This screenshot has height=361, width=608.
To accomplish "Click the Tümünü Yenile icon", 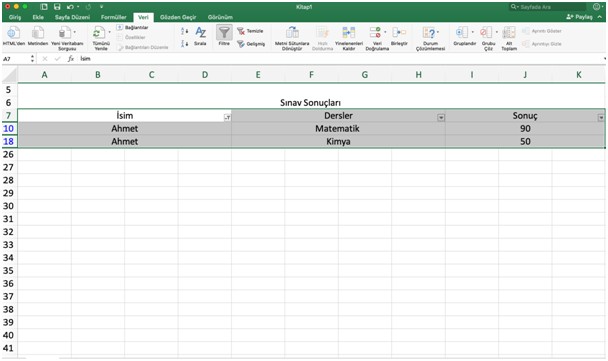I will (99, 33).
